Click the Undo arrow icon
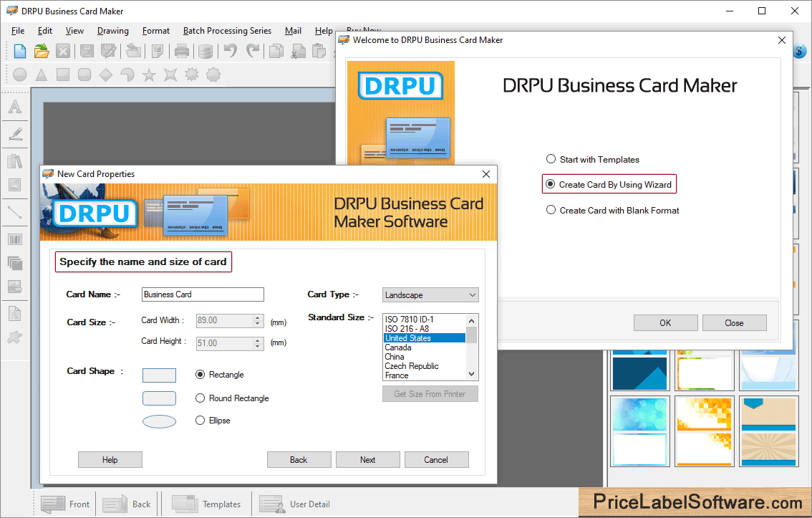The height and width of the screenshot is (518, 812). (231, 51)
